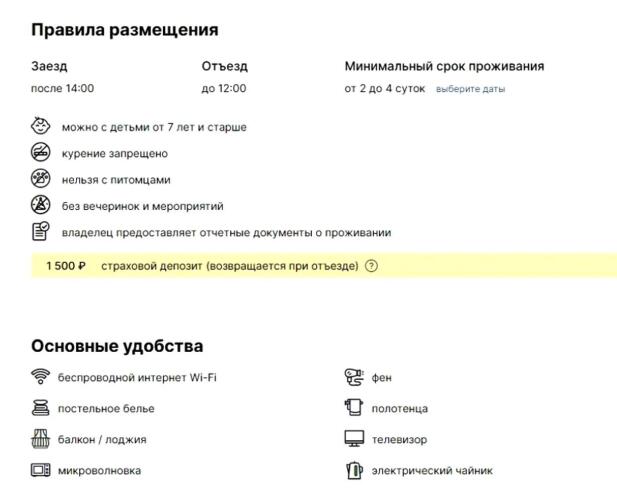Click the balcony / loggia icon
617x500 pixels.
(41, 439)
